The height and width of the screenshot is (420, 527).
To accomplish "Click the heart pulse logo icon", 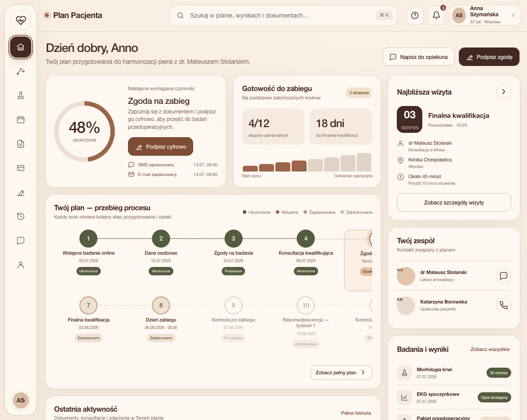I will point(21,20).
